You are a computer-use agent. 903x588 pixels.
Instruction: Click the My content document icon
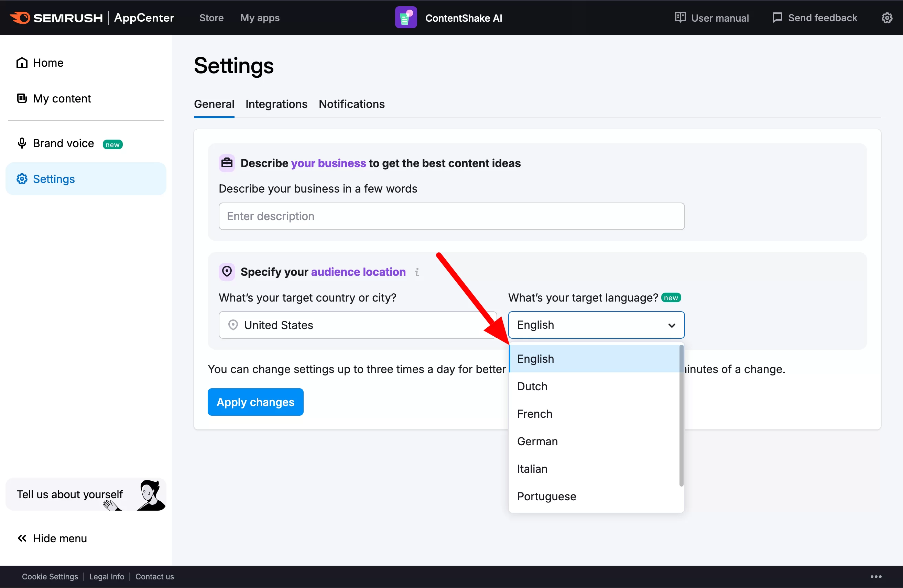pyautogui.click(x=22, y=98)
